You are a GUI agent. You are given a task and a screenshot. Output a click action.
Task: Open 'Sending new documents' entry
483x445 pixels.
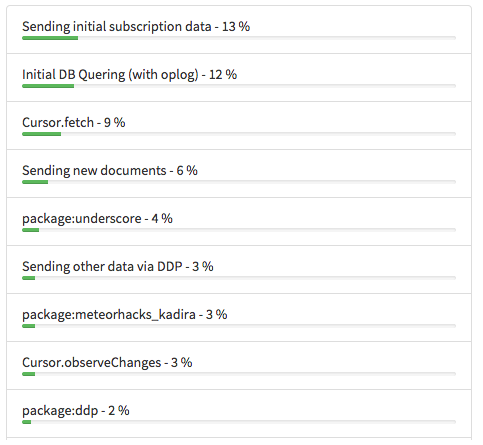click(x=239, y=173)
